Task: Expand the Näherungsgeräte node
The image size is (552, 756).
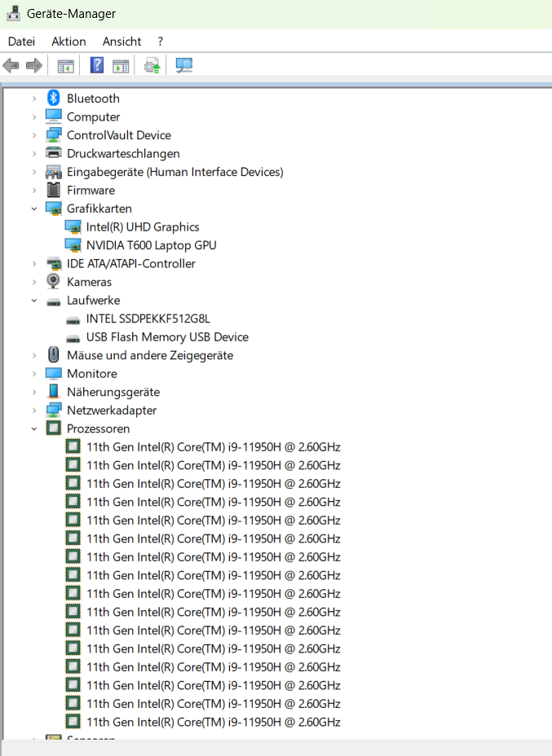Action: 33,392
